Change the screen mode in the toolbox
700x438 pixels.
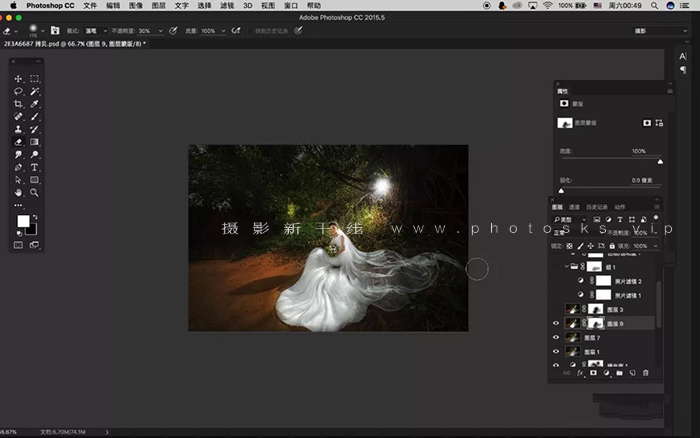click(x=34, y=245)
